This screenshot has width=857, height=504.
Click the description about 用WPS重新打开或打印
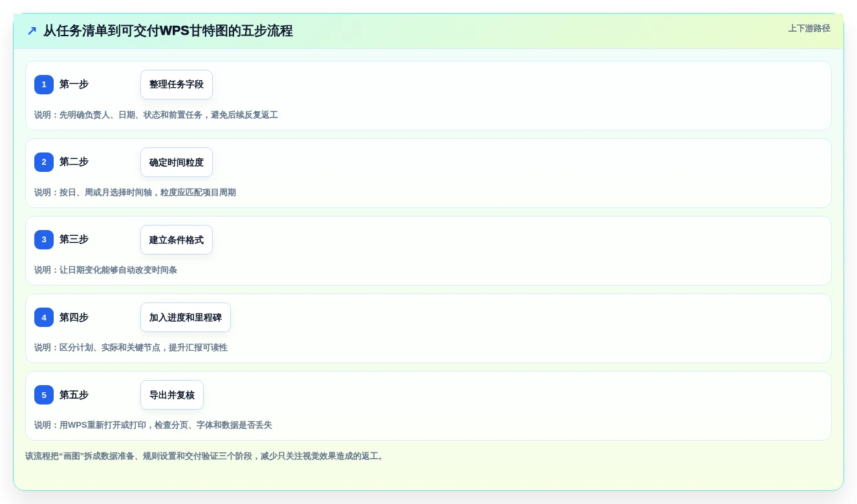point(153,425)
